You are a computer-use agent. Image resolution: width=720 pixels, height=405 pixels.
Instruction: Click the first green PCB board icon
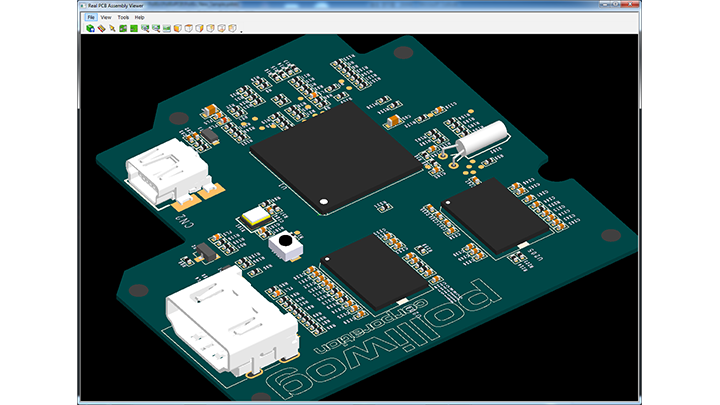click(123, 28)
